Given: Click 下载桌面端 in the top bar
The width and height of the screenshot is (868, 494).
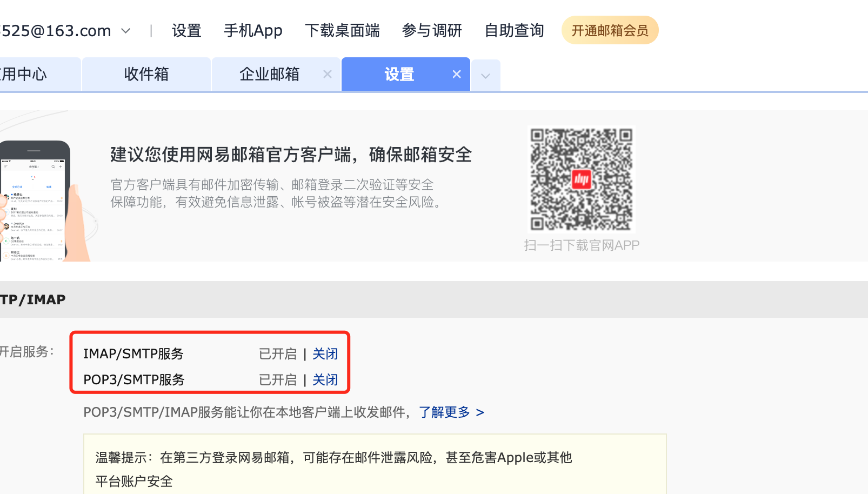Looking at the screenshot, I should (x=342, y=31).
